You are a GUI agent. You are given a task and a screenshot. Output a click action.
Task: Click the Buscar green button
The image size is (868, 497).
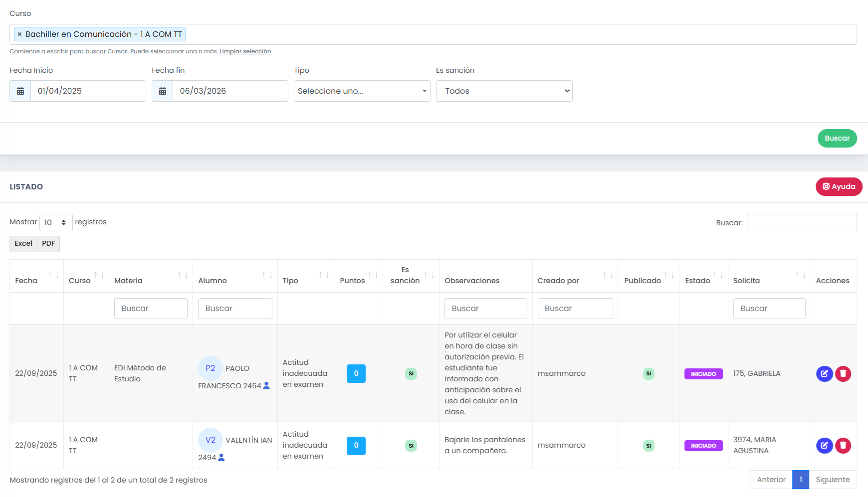(x=837, y=139)
